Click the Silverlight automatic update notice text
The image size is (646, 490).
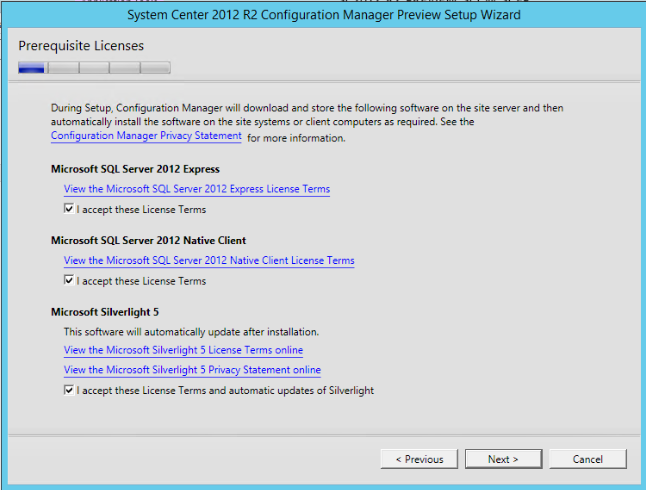(x=191, y=331)
